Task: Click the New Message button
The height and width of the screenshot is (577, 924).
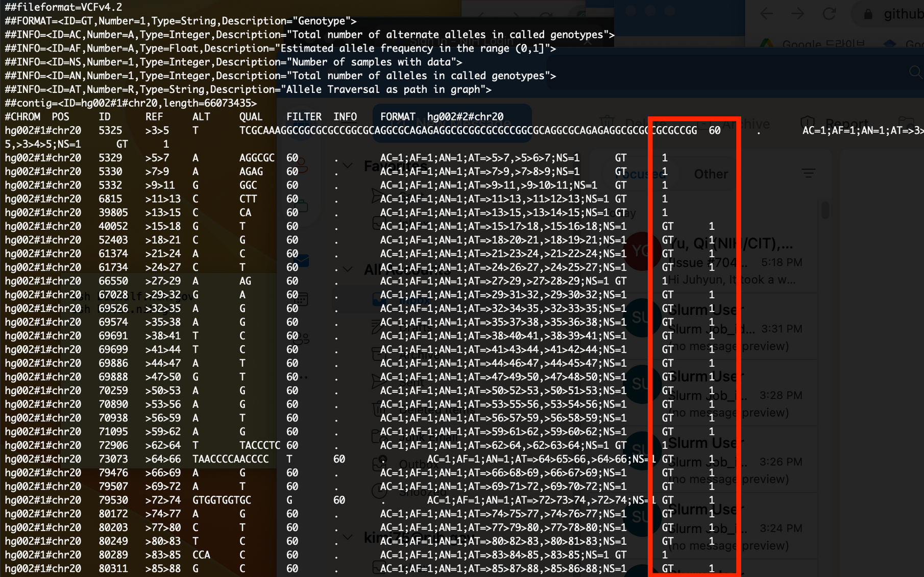Action: 452,123
